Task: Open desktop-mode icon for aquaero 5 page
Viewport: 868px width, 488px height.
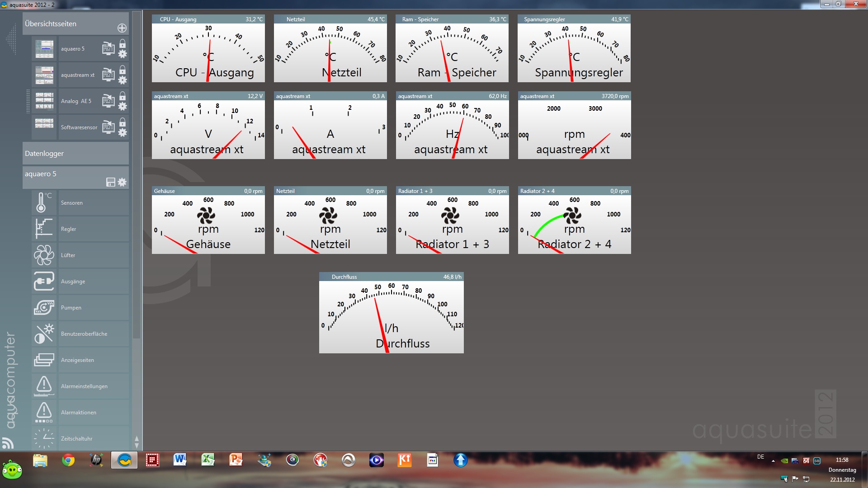Action: pos(108,48)
